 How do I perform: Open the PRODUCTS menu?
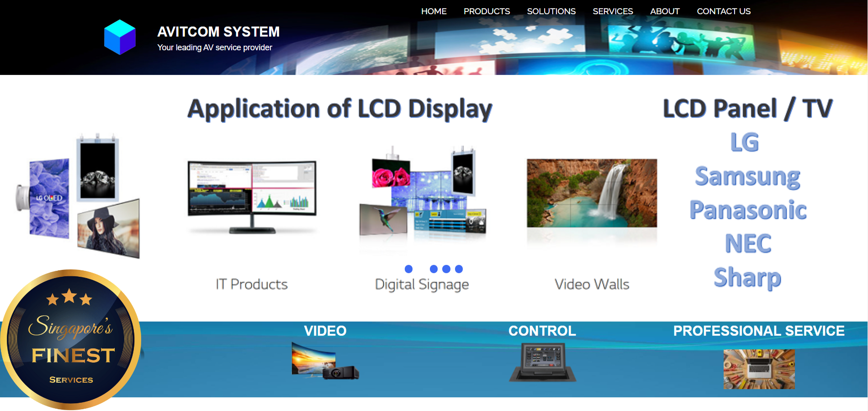487,11
